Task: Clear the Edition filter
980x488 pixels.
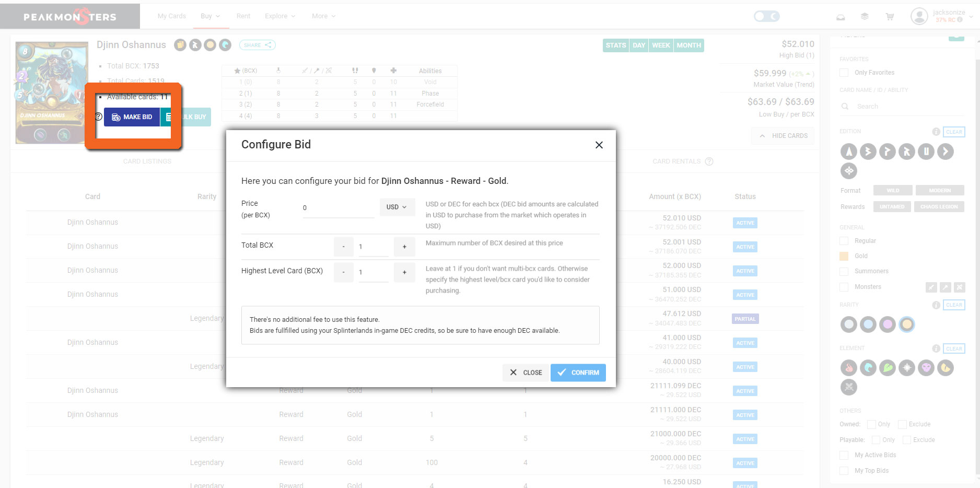Action: [x=954, y=132]
